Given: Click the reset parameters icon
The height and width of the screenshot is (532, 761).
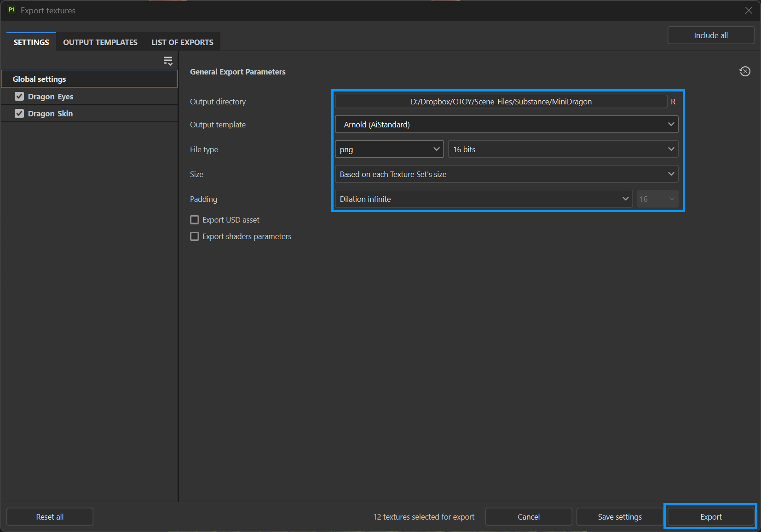Looking at the screenshot, I should (744, 71).
